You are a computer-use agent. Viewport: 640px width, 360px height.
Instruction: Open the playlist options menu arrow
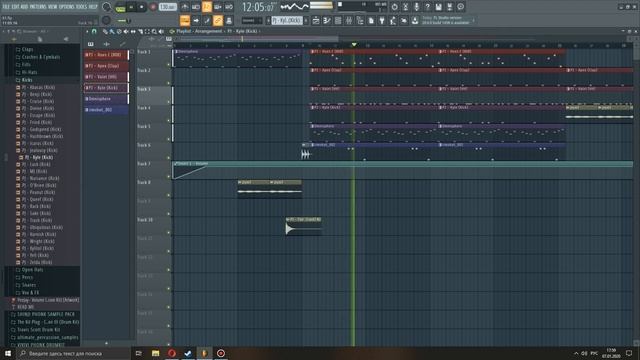coord(87,31)
